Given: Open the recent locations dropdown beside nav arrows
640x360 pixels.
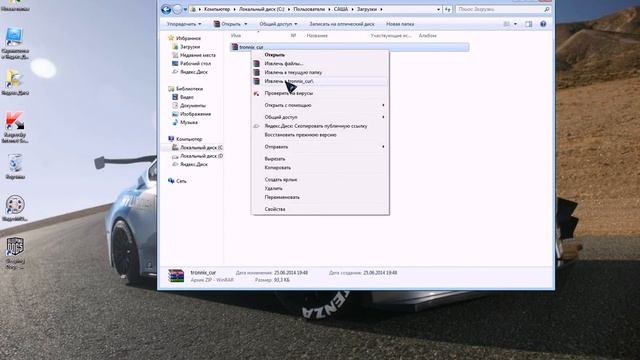Looking at the screenshot, I should point(185,9).
